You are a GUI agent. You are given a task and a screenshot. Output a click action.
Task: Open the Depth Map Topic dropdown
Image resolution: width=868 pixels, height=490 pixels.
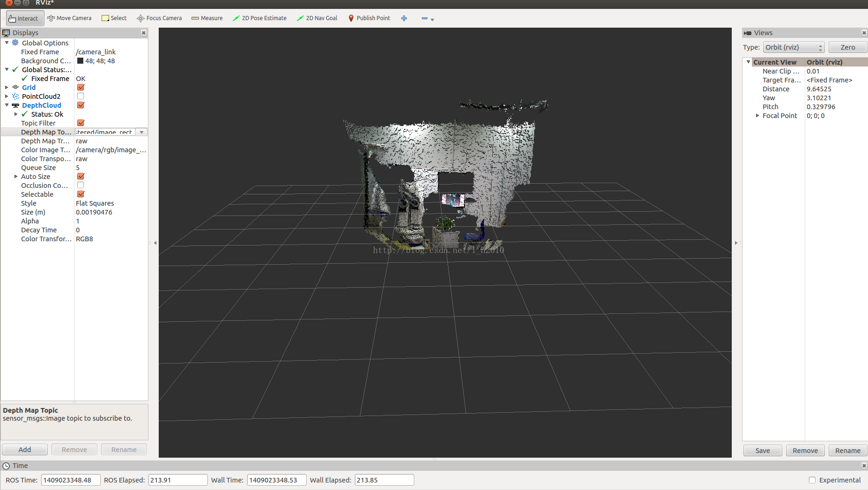click(141, 132)
